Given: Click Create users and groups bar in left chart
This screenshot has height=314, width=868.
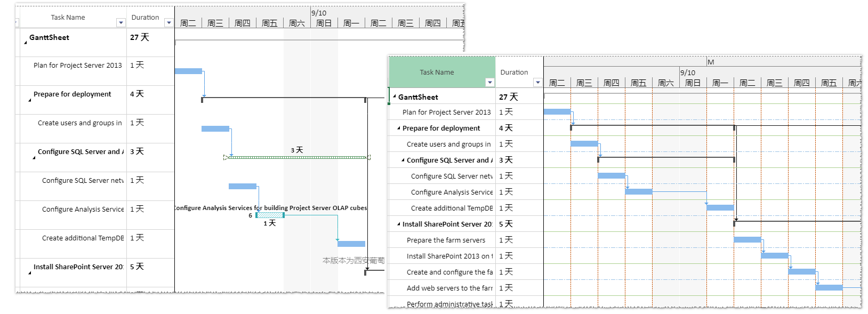Looking at the screenshot, I should pos(215,128).
